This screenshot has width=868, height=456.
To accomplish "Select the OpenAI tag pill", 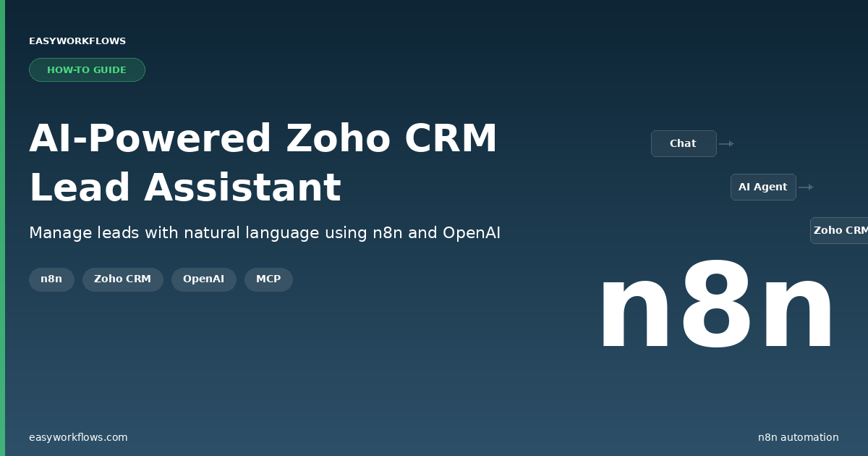I will pos(203,279).
